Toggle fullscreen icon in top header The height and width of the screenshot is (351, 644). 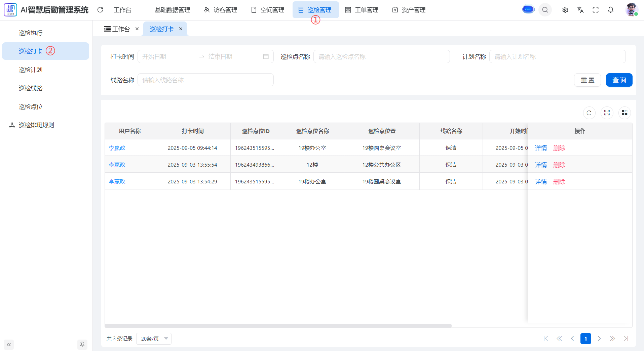[x=596, y=10]
